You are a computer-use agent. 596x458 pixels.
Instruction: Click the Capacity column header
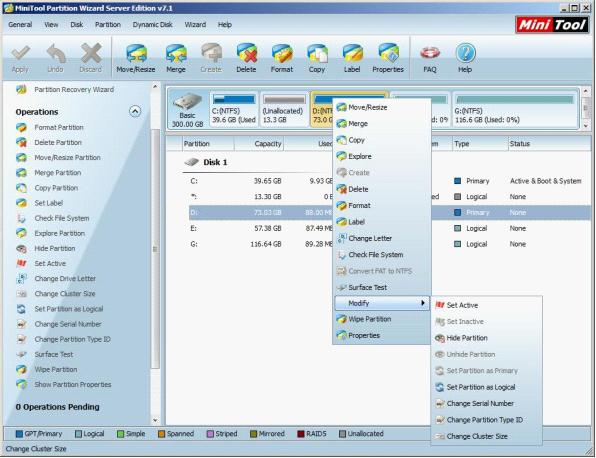coord(259,144)
